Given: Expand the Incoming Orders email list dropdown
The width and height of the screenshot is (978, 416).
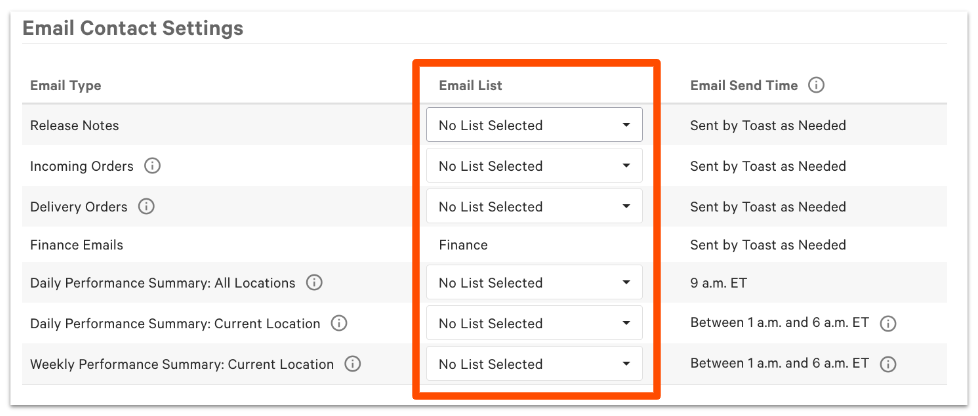Looking at the screenshot, I should tap(534, 166).
